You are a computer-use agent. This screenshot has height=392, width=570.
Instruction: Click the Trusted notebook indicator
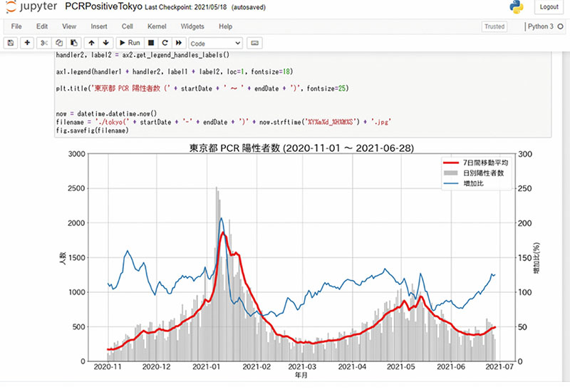pyautogui.click(x=494, y=26)
